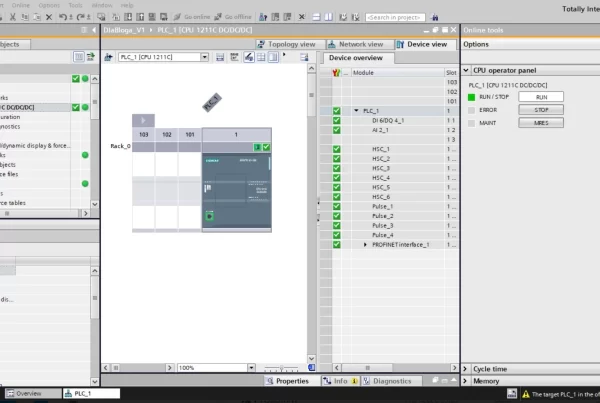This screenshot has width=600, height=403.
Task: Collapse the CPU operator panel section
Action: [x=467, y=72]
